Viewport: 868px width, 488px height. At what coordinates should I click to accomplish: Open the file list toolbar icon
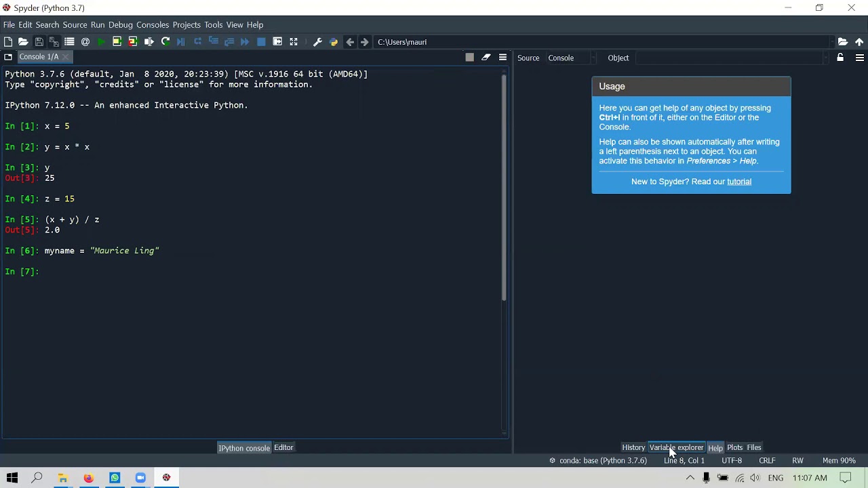(69, 42)
